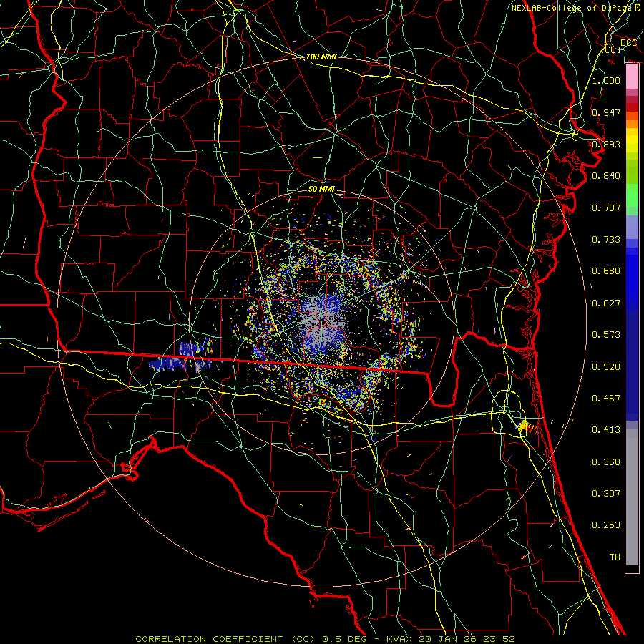This screenshot has width=644, height=644.
Task: Click the 0.893 scale value
Action: click(606, 144)
